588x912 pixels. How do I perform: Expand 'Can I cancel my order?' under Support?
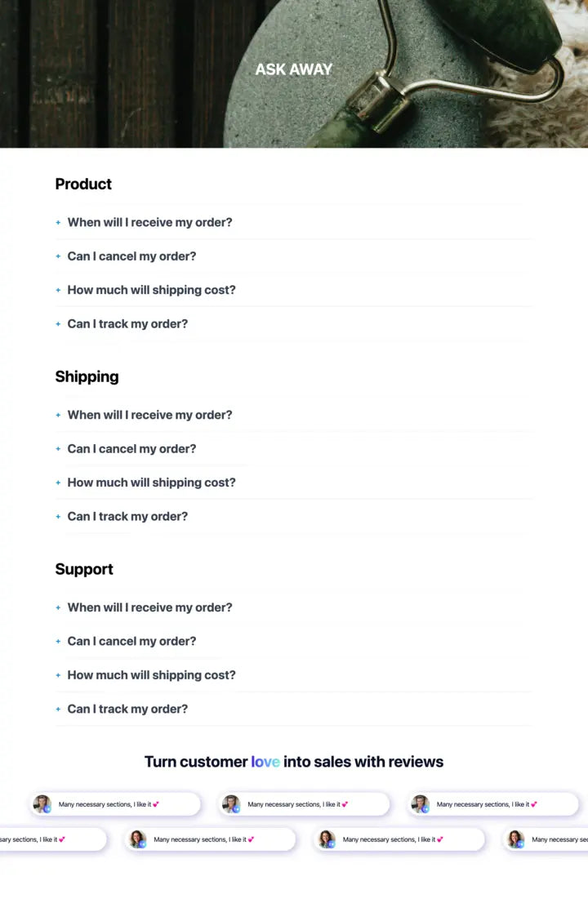[131, 641]
